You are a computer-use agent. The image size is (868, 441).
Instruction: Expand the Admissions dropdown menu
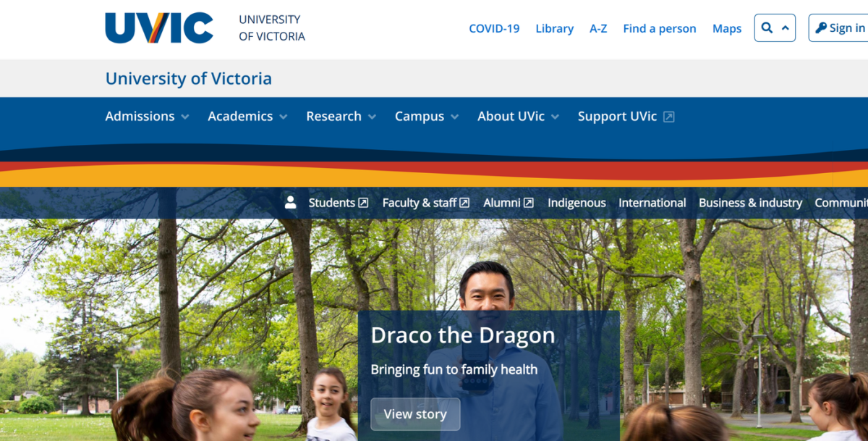(147, 117)
